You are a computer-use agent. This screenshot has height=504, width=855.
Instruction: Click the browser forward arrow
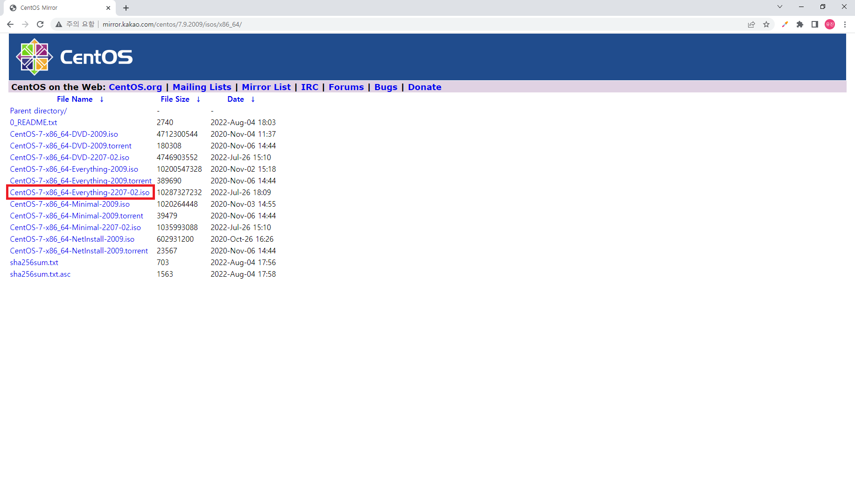(25, 24)
